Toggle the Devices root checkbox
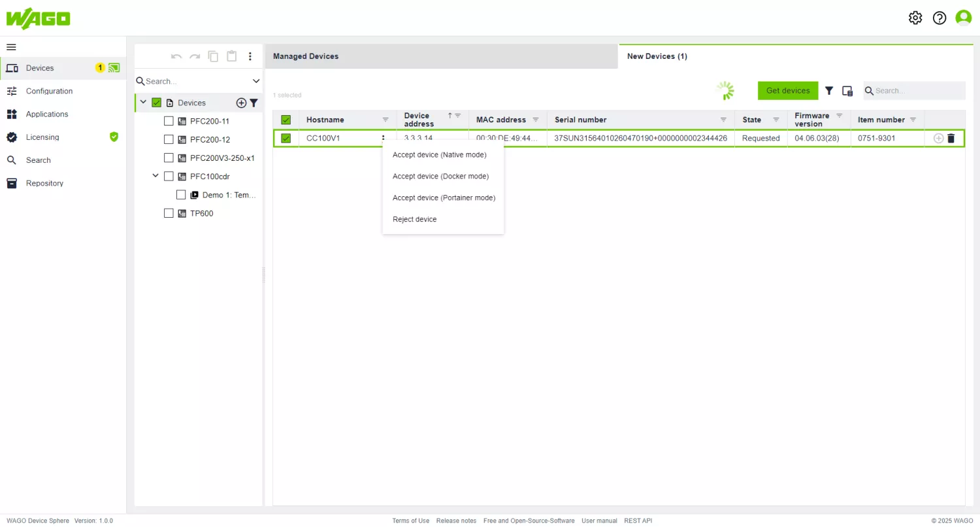Image resolution: width=980 pixels, height=527 pixels. (x=156, y=103)
